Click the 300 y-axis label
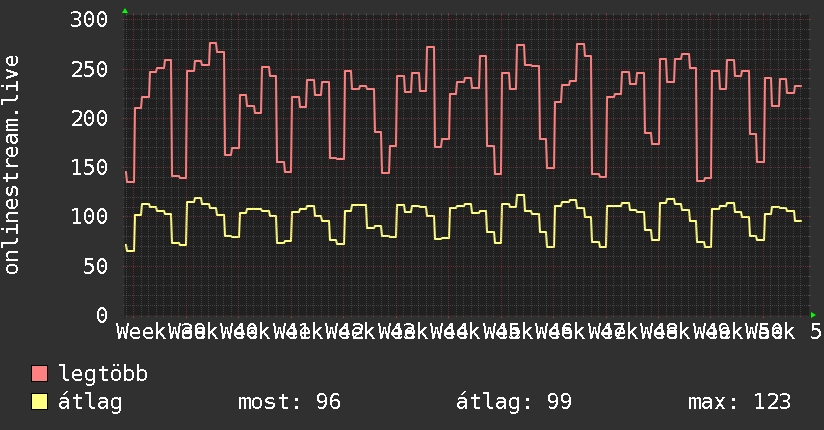Screen dimensions: 824x430 point(89,20)
